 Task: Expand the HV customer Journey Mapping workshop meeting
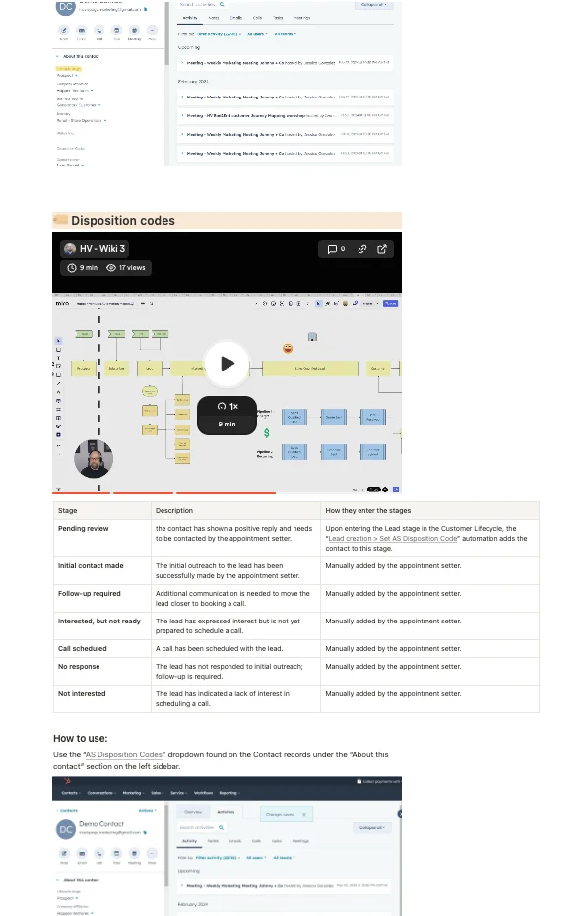coord(183,115)
